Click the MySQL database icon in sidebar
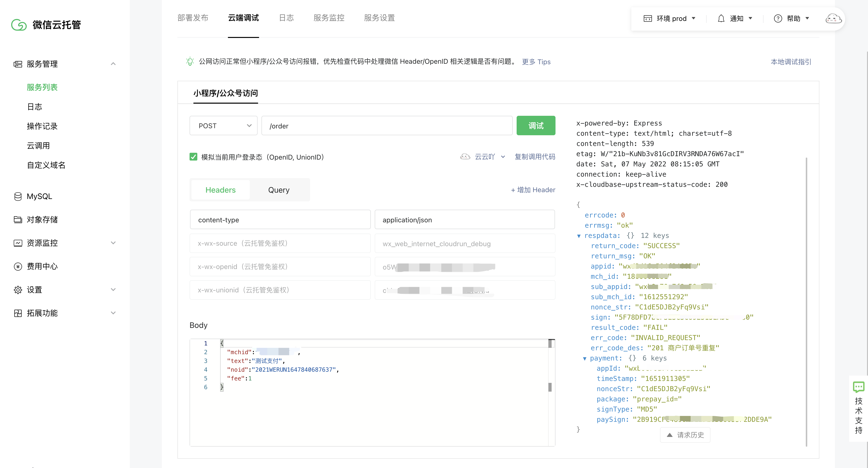This screenshot has width=868, height=468. (18, 197)
